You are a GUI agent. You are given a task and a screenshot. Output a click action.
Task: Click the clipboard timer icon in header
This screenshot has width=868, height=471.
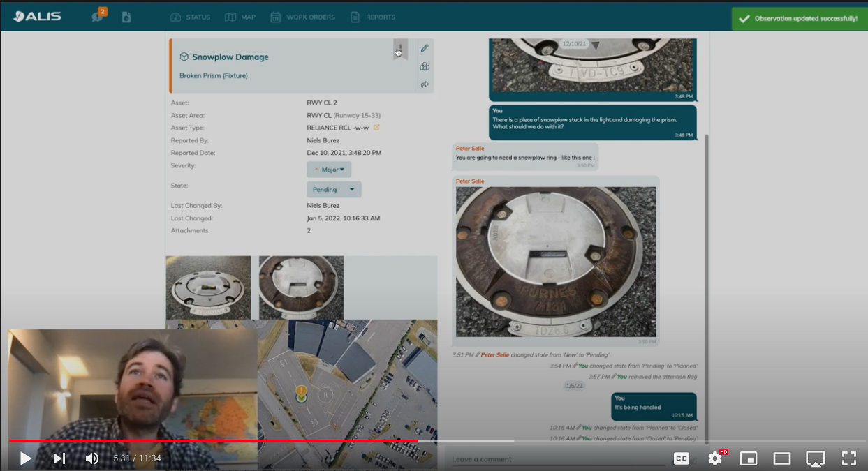coord(126,17)
